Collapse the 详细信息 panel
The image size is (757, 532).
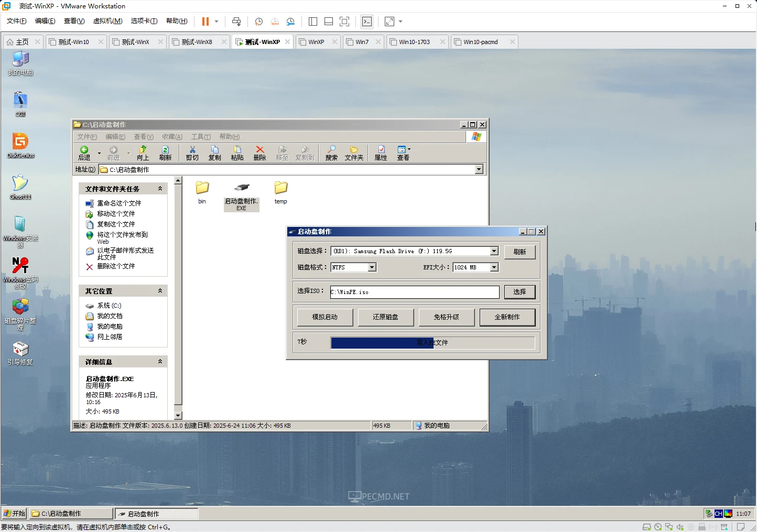tap(160, 362)
